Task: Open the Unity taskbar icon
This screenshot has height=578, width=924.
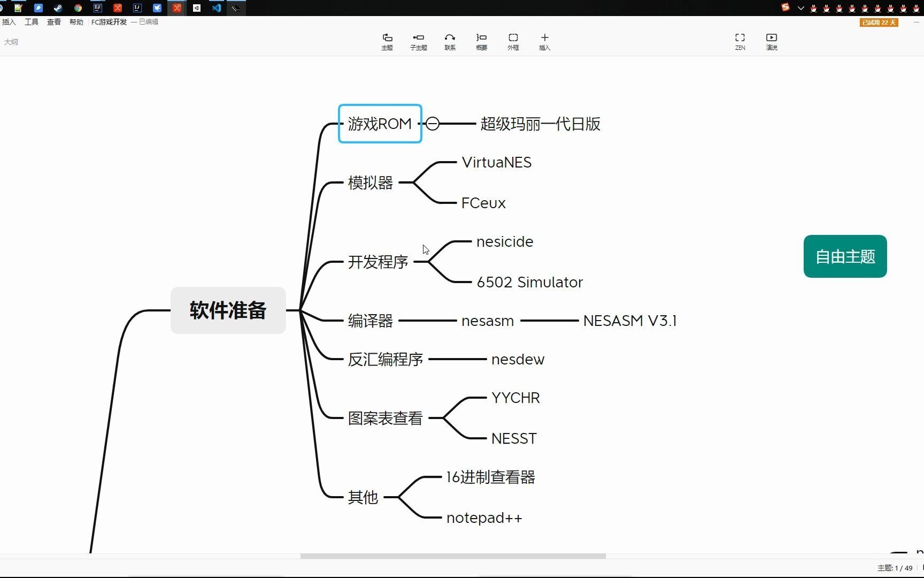Action: tap(197, 8)
